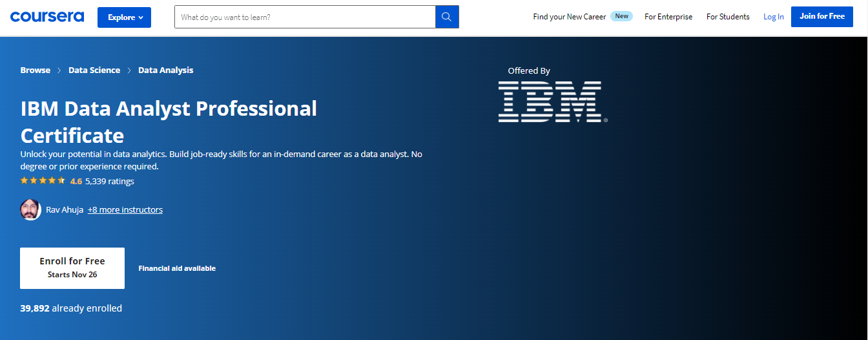Click the 'Unlock your potential' description text

(x=222, y=160)
